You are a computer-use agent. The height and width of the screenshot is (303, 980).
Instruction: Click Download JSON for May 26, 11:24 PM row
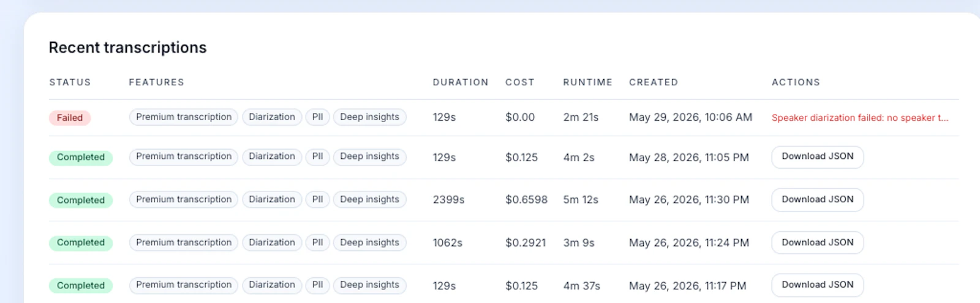coord(817,243)
